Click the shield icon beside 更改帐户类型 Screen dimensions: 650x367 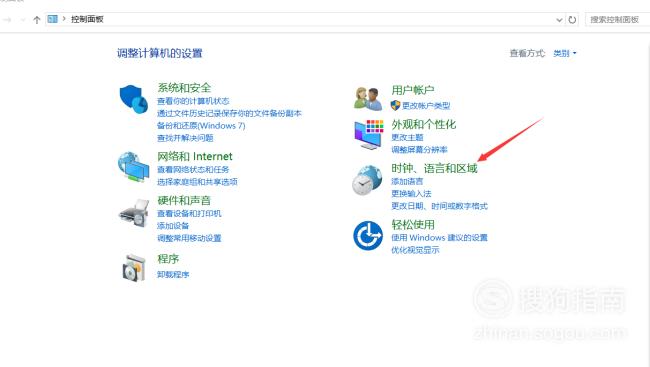click(395, 105)
